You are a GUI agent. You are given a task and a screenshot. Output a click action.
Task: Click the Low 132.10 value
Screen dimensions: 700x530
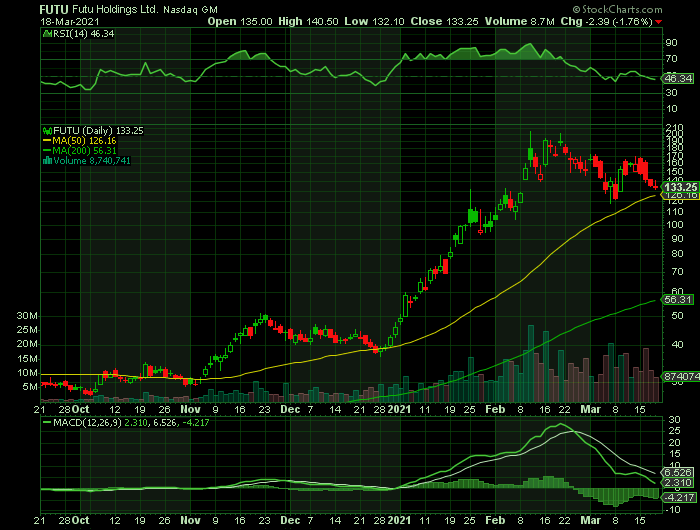pyautogui.click(x=374, y=21)
